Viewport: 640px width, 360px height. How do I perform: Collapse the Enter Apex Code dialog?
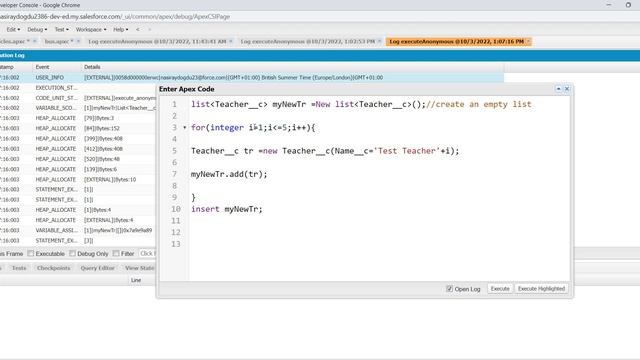[558, 89]
